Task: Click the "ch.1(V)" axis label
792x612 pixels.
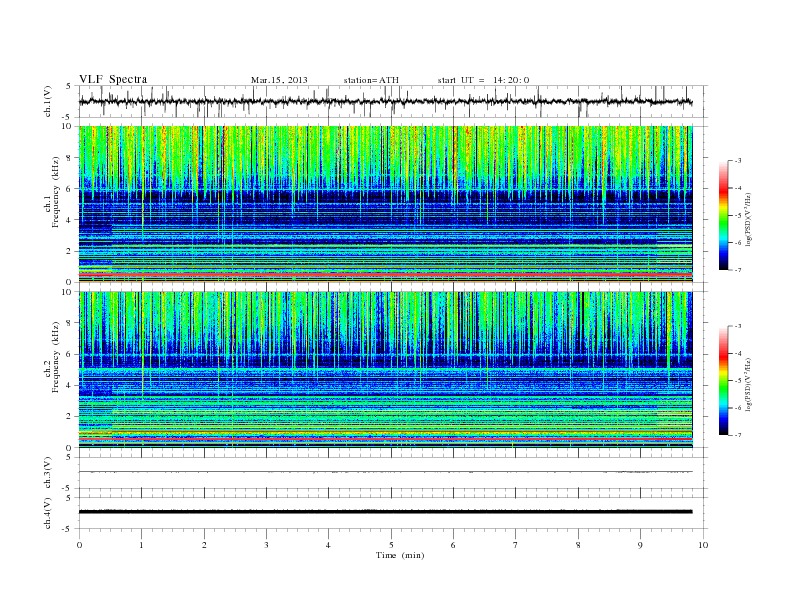Action: (47, 101)
